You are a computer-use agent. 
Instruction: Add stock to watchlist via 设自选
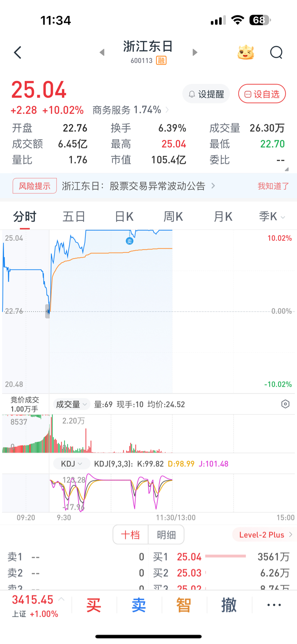(262, 94)
